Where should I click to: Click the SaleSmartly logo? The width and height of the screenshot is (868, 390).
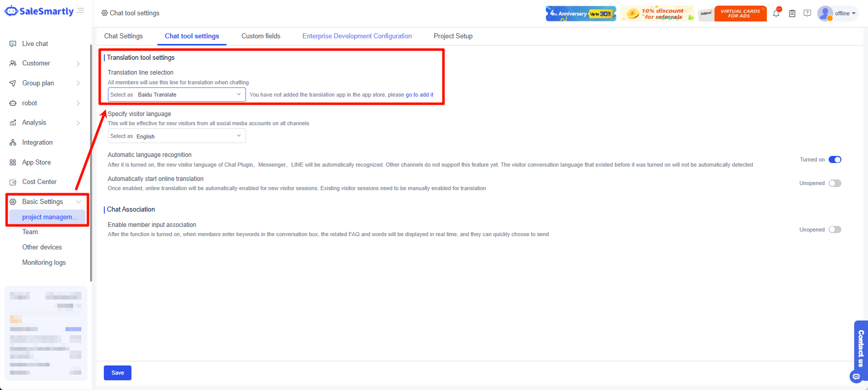(39, 11)
